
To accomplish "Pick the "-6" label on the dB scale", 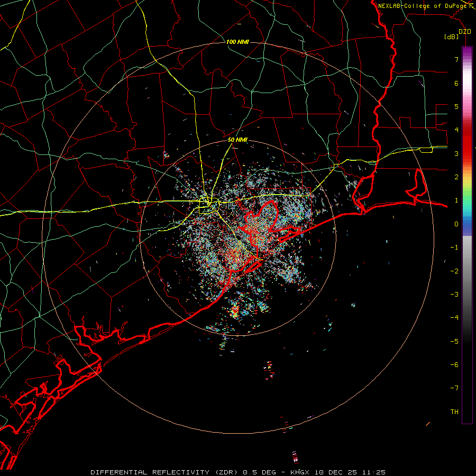I will click(x=454, y=365).
